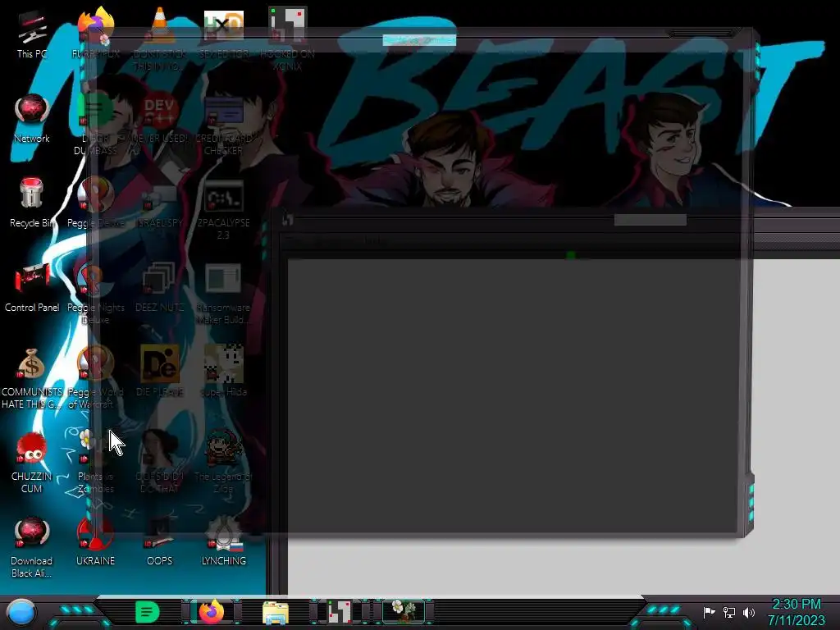Switch to Plants vs Zombies taskbar button

point(404,612)
